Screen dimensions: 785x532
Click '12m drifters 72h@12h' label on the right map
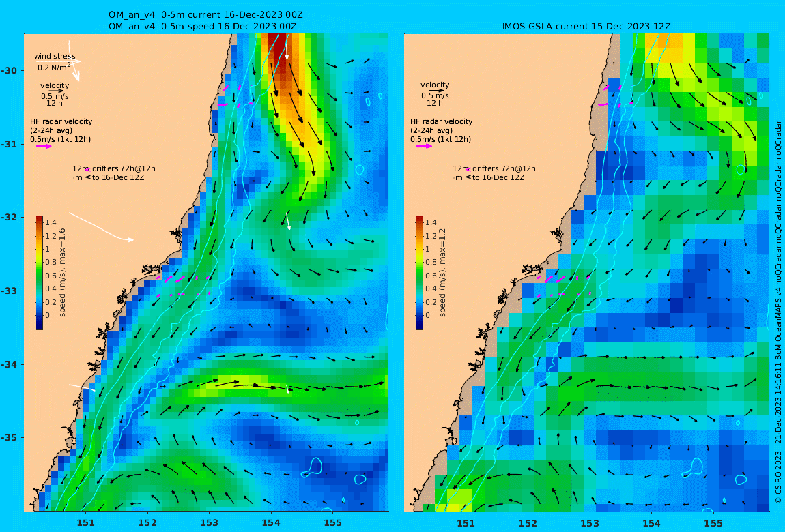[x=494, y=168]
